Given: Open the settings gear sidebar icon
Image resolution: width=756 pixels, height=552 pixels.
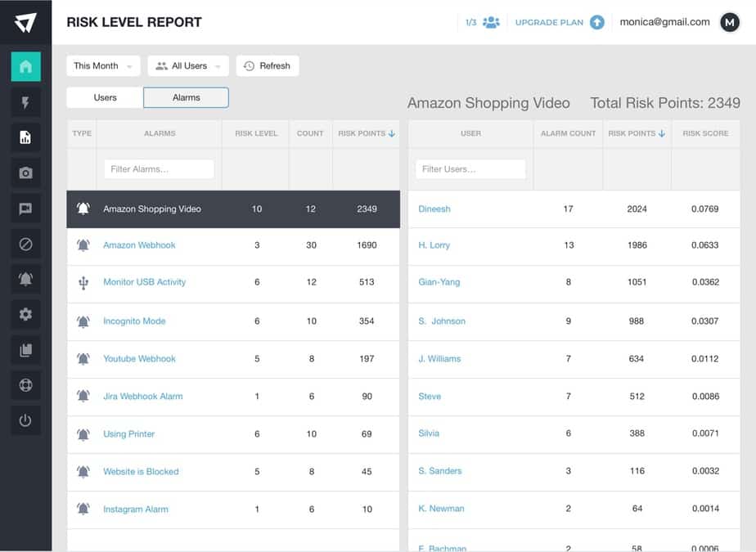Looking at the screenshot, I should pos(25,314).
